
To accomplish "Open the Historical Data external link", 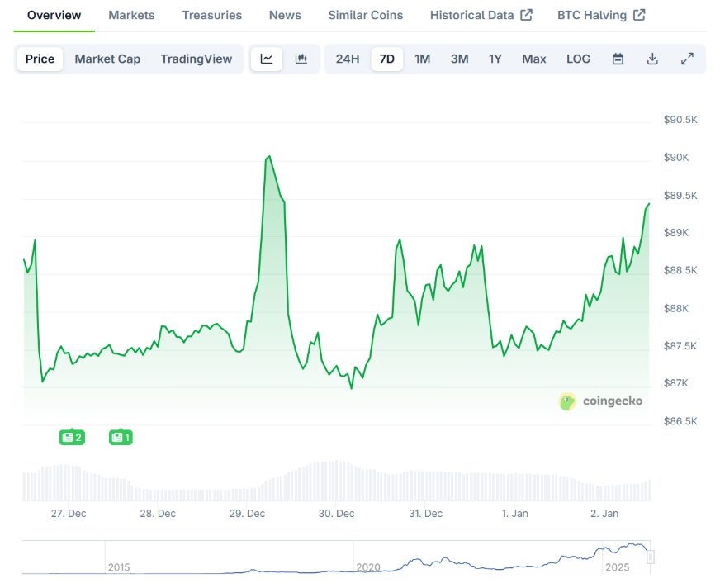I will pos(481,15).
